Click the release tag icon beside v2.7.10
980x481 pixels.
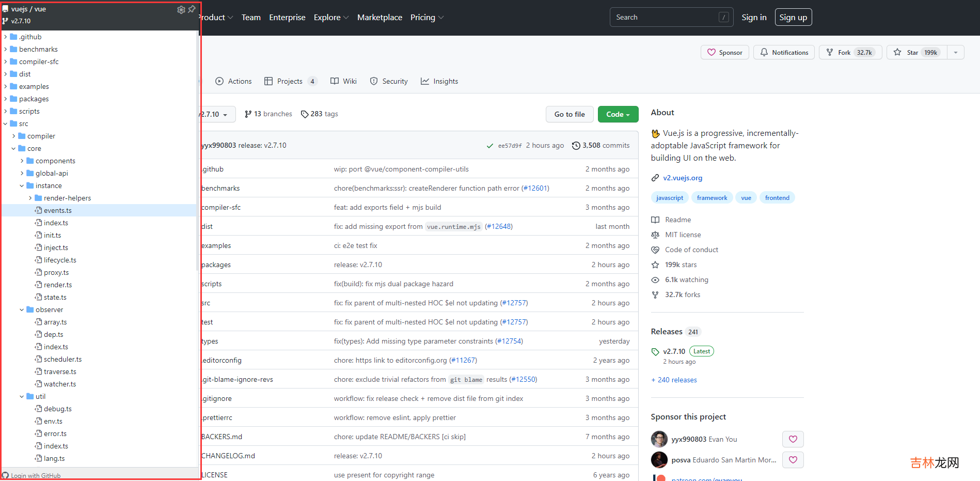click(x=655, y=352)
